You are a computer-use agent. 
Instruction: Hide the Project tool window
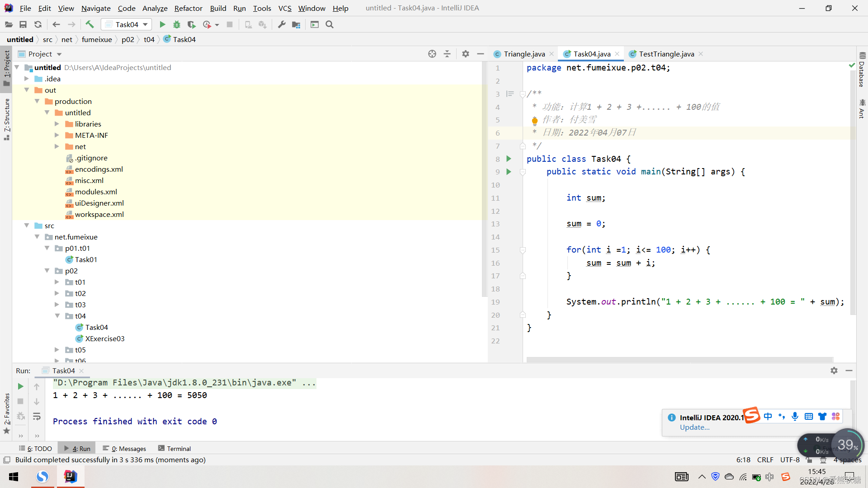(x=481, y=54)
